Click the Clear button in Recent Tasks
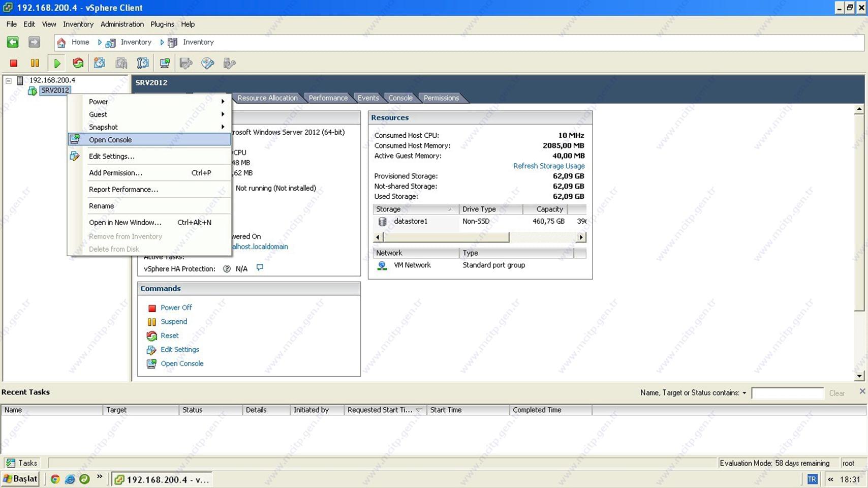The width and height of the screenshot is (868, 488). point(836,393)
